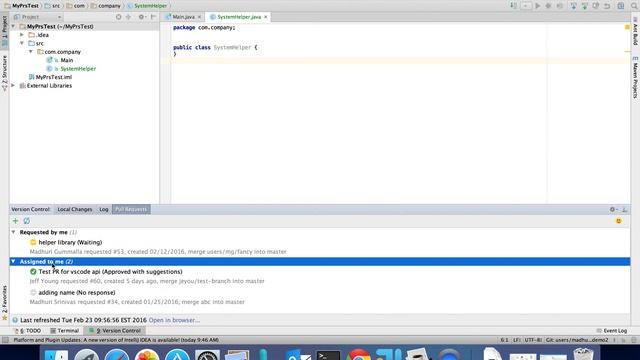640x360 pixels.
Task: Click the Debug toolbar icon
Action: point(548,6)
